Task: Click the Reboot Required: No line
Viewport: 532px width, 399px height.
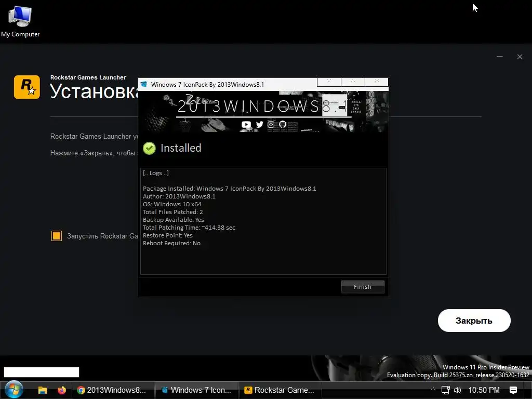Action: click(171, 243)
